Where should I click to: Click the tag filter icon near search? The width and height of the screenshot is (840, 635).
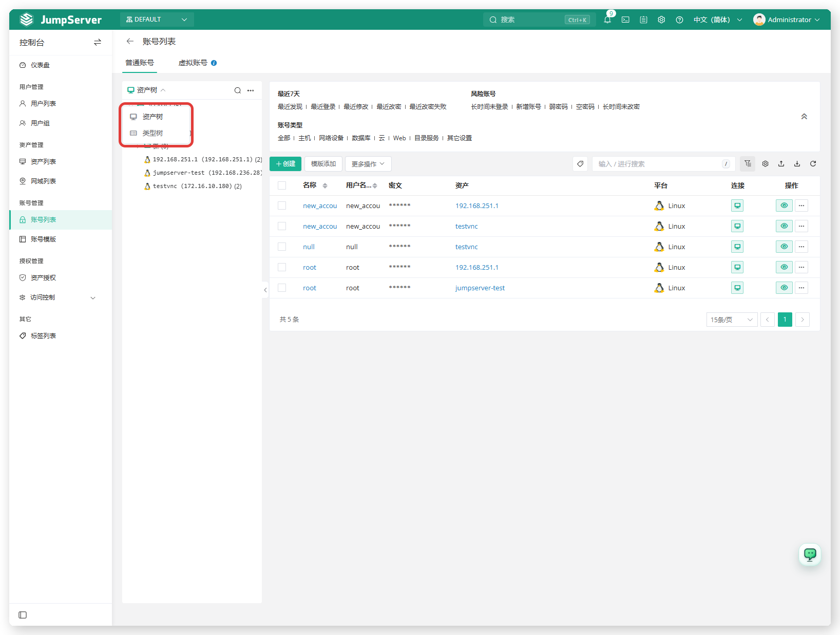pyautogui.click(x=580, y=164)
